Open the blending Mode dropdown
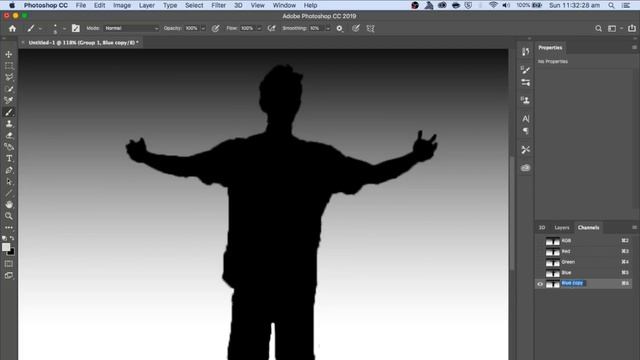640x360 pixels. 131,28
